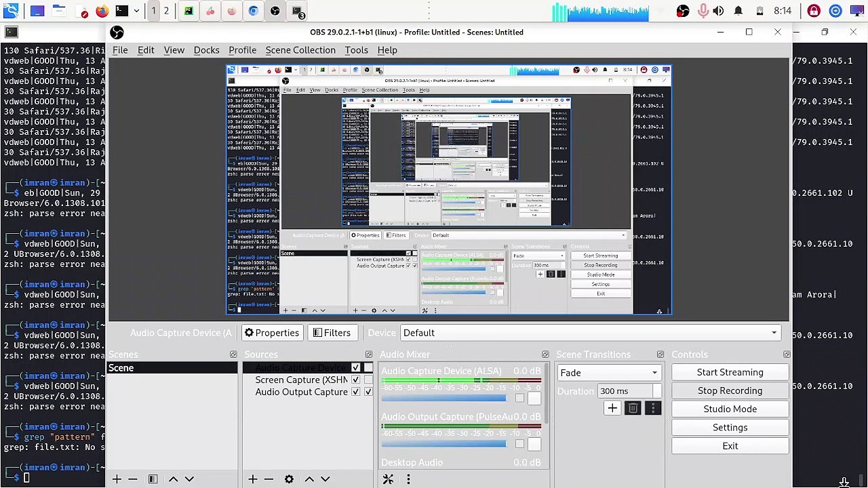This screenshot has height=488, width=868.
Task: Open the Docks menu
Action: pyautogui.click(x=206, y=50)
